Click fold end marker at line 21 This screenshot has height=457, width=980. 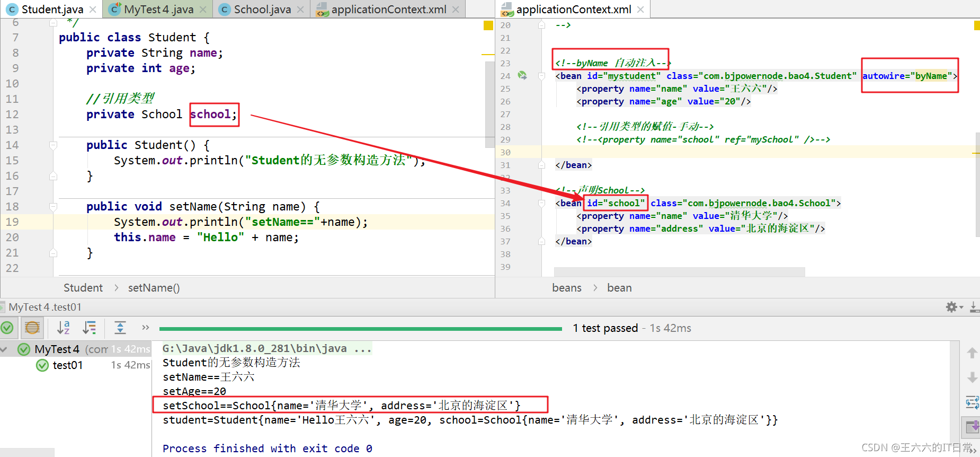click(x=53, y=253)
